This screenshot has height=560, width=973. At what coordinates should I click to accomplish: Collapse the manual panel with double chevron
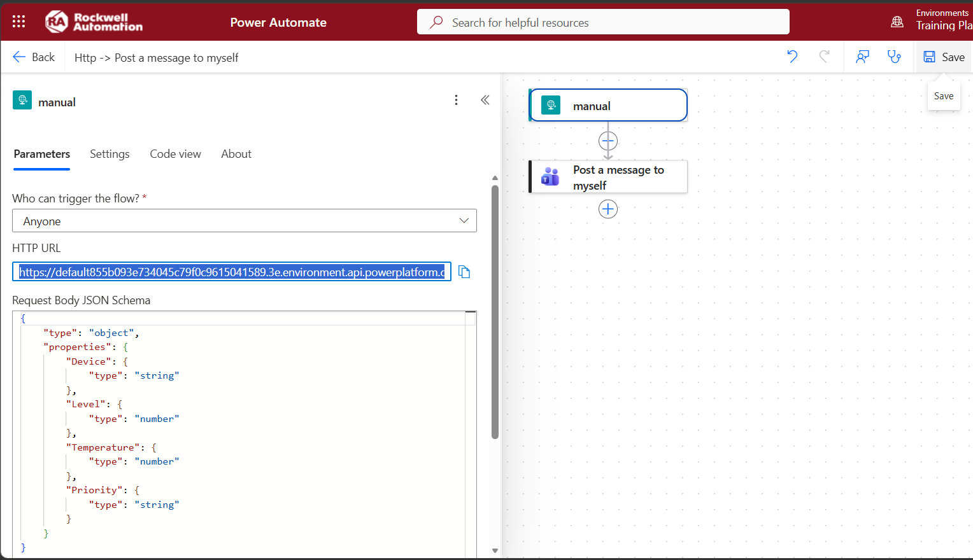pyautogui.click(x=485, y=100)
